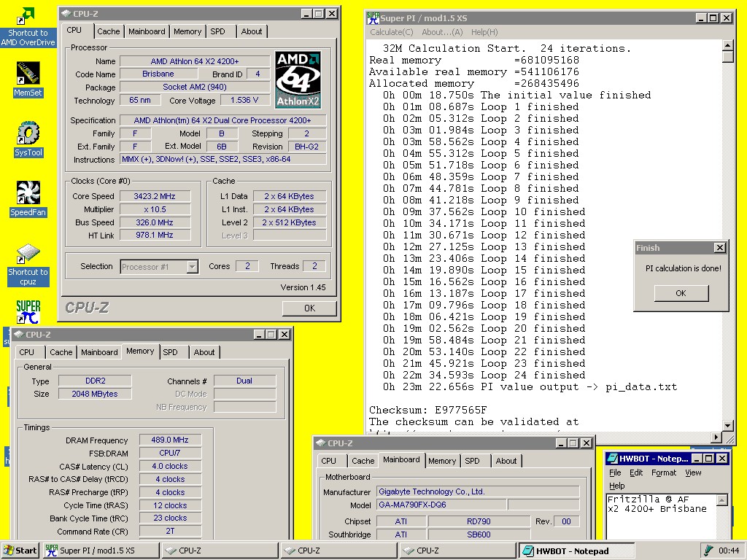Open the Format menu in HWBOT Notepad

(664, 472)
